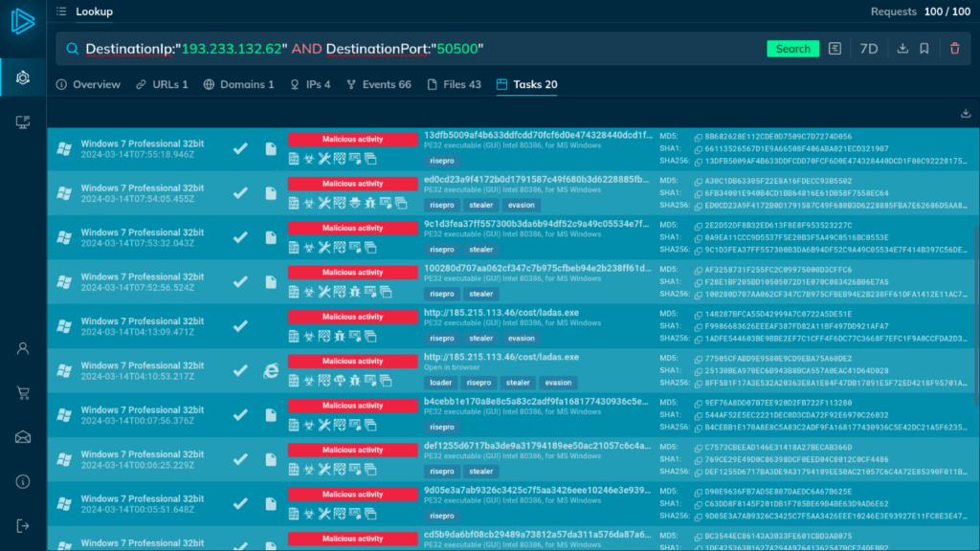The image size is (980, 551).
Task: Open the user profile icon in sidebar
Action: click(23, 348)
